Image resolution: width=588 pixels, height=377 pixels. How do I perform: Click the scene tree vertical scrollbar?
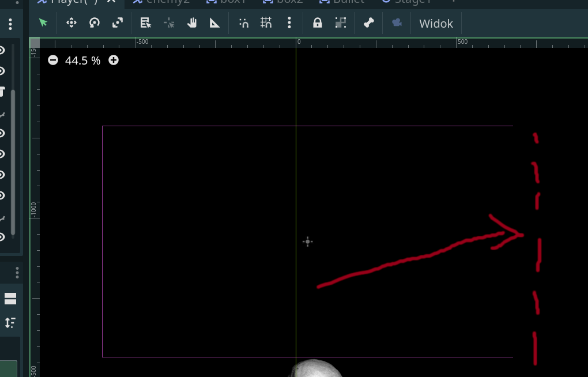tap(13, 162)
